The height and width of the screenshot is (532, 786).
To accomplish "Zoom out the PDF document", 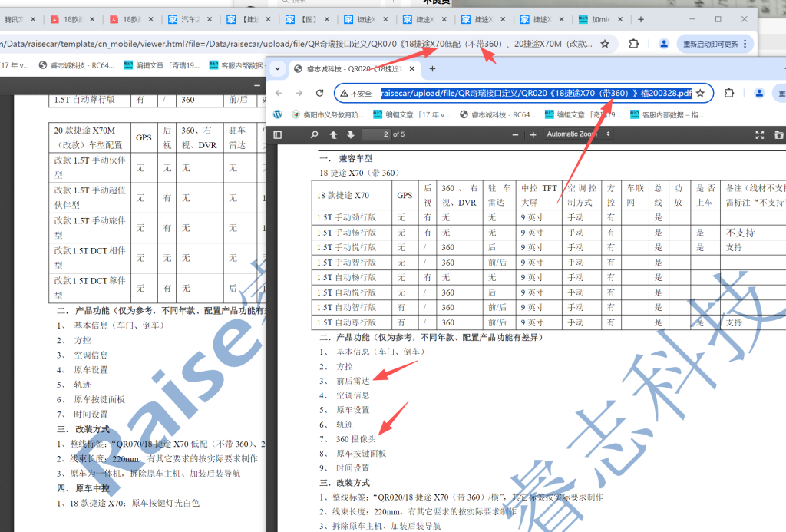I will (515, 134).
